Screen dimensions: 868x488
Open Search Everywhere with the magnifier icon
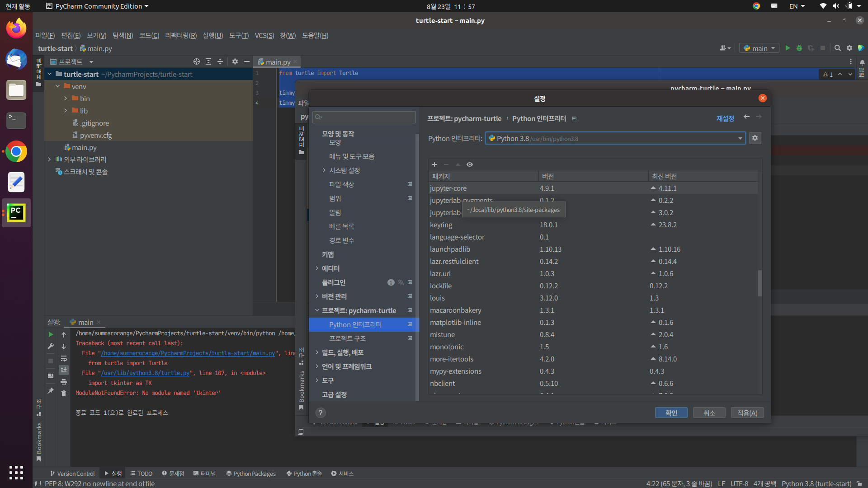837,47
